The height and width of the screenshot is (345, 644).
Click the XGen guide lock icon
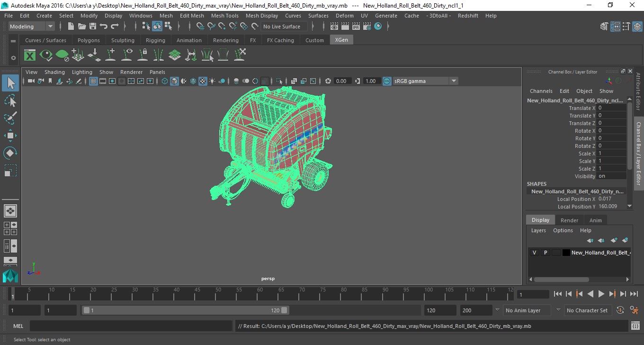click(x=143, y=55)
